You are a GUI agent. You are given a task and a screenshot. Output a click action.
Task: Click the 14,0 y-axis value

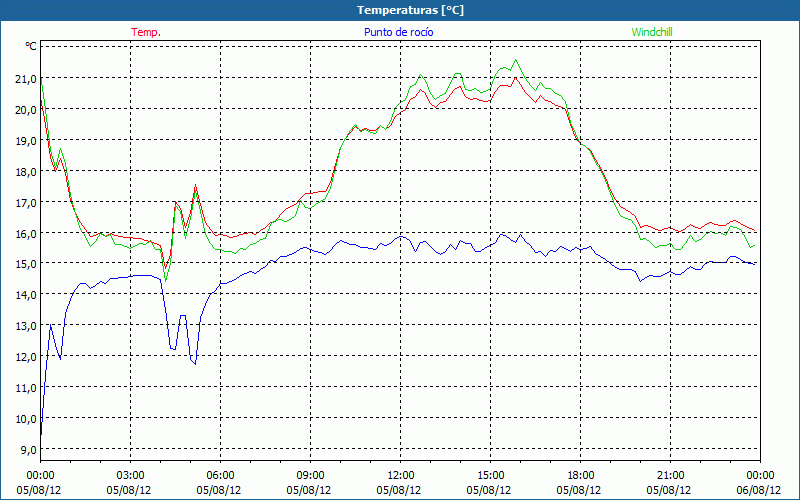[27, 295]
